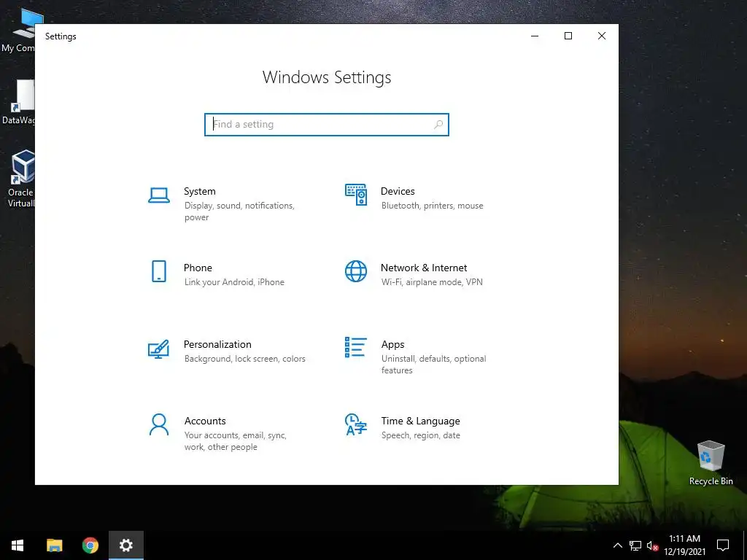Click the Accounts category title
Image resolution: width=747 pixels, height=560 pixels.
(205, 421)
